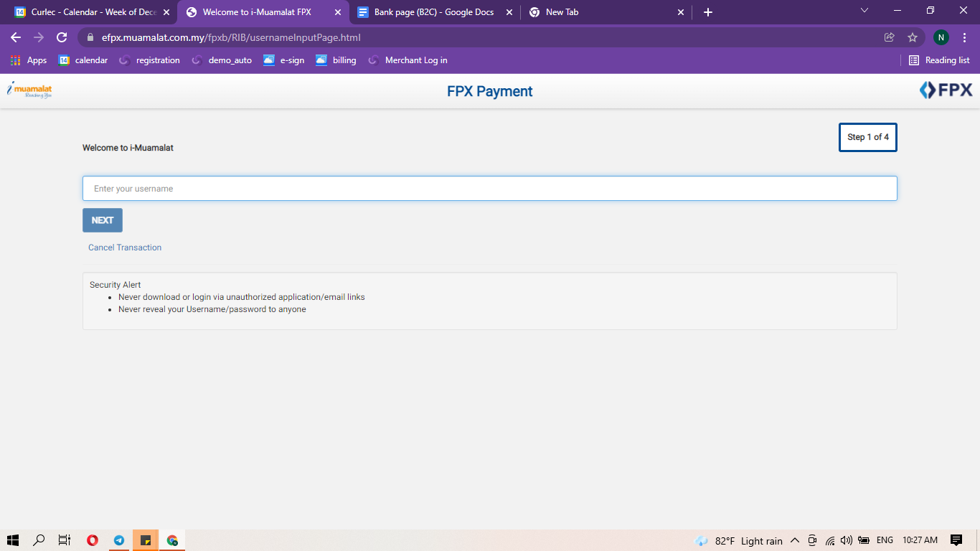Click the Welcome to i-Muamalat text
The width and height of the screenshot is (980, 551).
pyautogui.click(x=128, y=148)
